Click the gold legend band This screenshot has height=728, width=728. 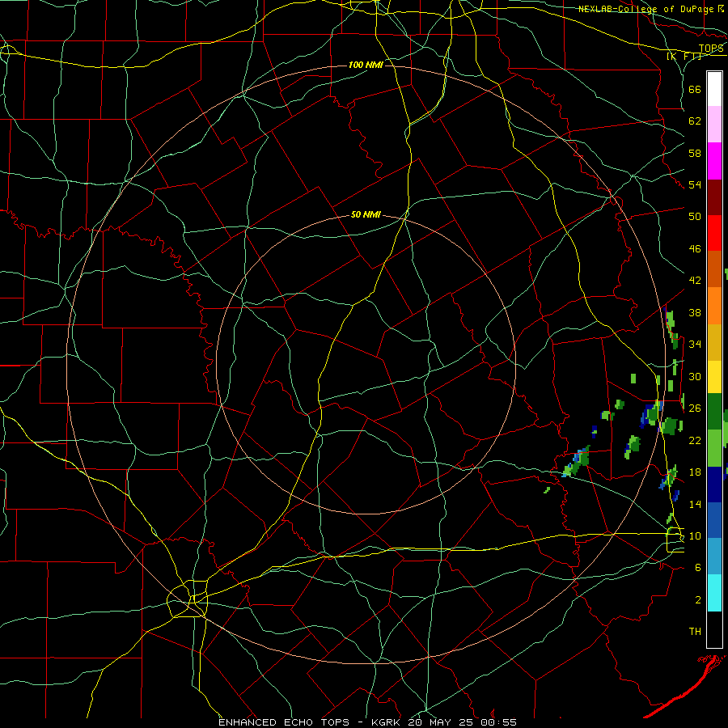click(x=714, y=342)
